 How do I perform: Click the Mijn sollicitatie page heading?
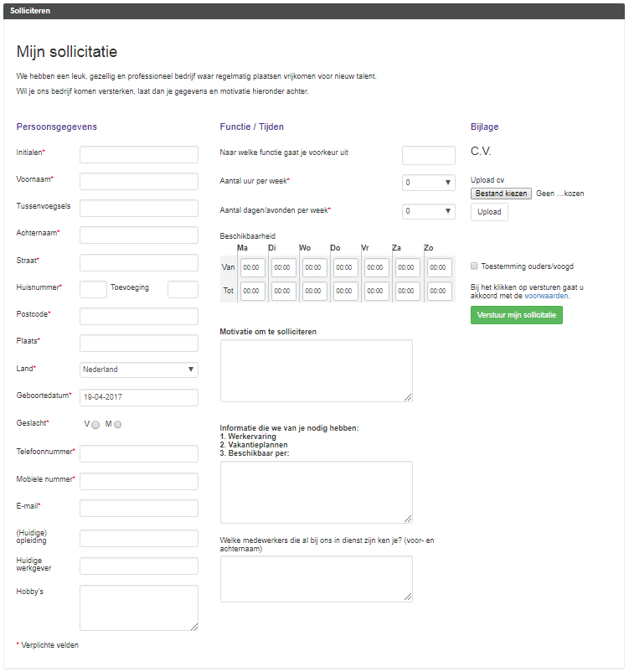(67, 51)
